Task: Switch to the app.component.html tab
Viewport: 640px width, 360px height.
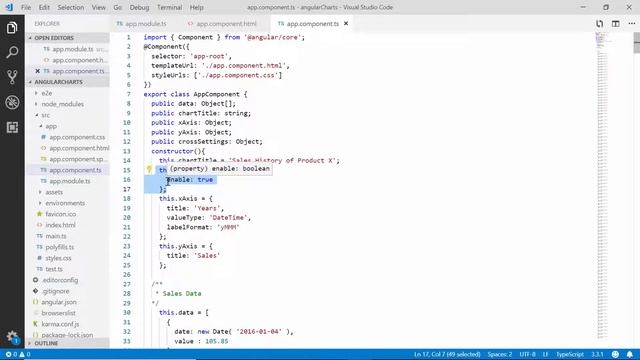Action: click(224, 24)
